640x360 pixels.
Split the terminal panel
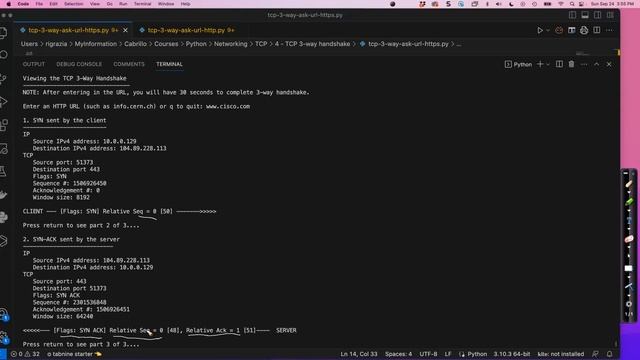(x=559, y=64)
